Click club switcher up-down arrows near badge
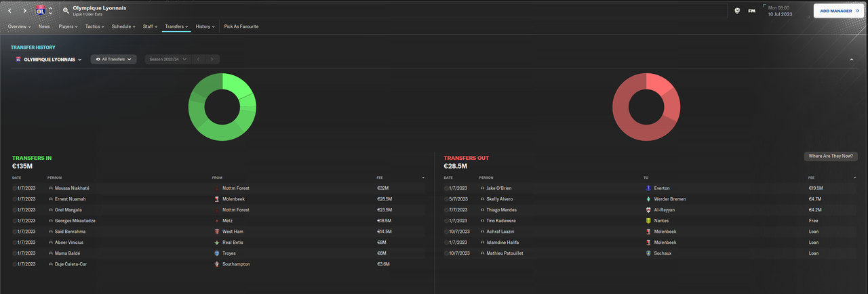The height and width of the screenshot is (294, 868). click(x=50, y=11)
